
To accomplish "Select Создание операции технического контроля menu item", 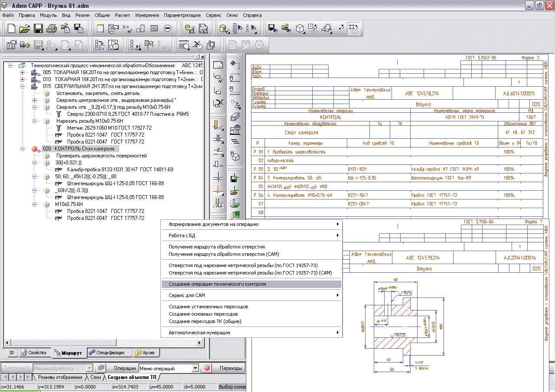I will [x=217, y=284].
